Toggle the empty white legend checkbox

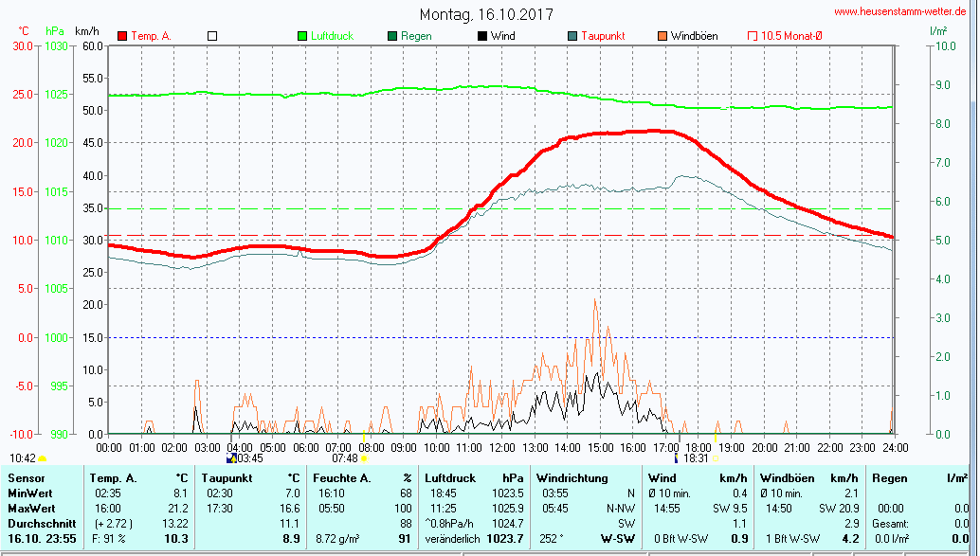212,36
